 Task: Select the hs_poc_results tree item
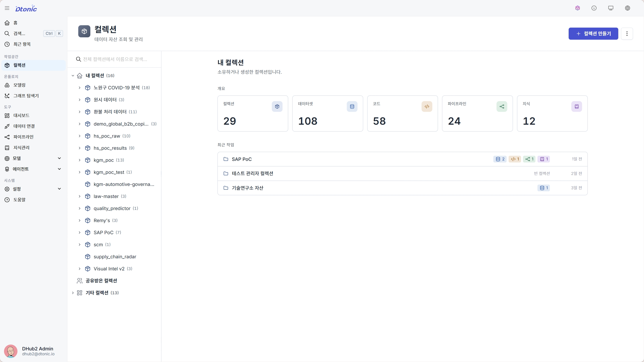[x=110, y=148]
